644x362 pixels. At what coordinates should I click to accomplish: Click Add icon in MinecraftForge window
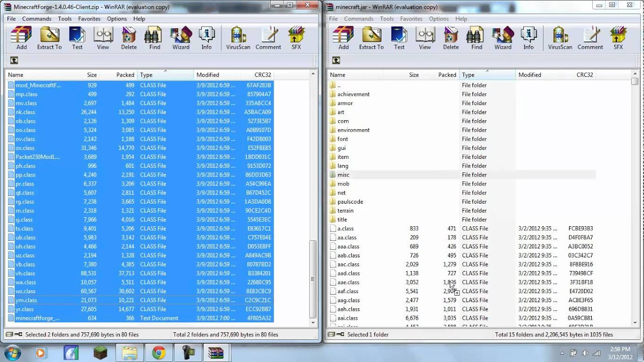pos(21,38)
